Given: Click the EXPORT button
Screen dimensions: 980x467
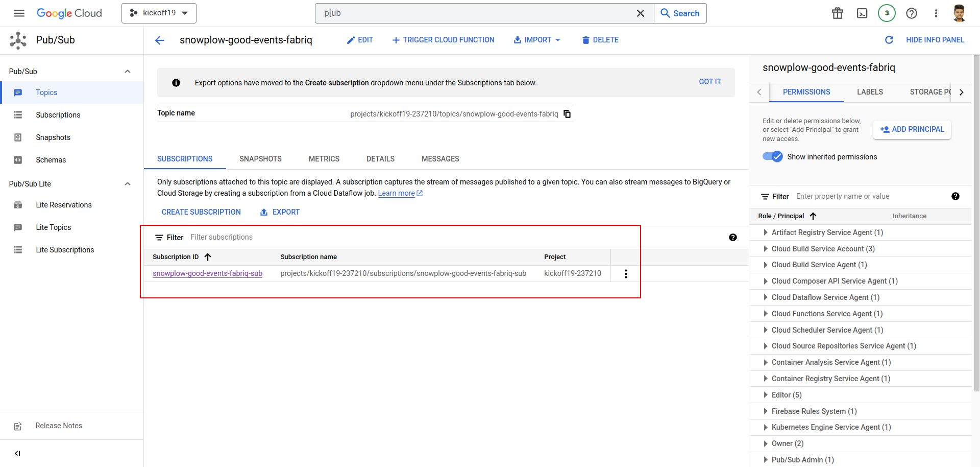Looking at the screenshot, I should (280, 212).
